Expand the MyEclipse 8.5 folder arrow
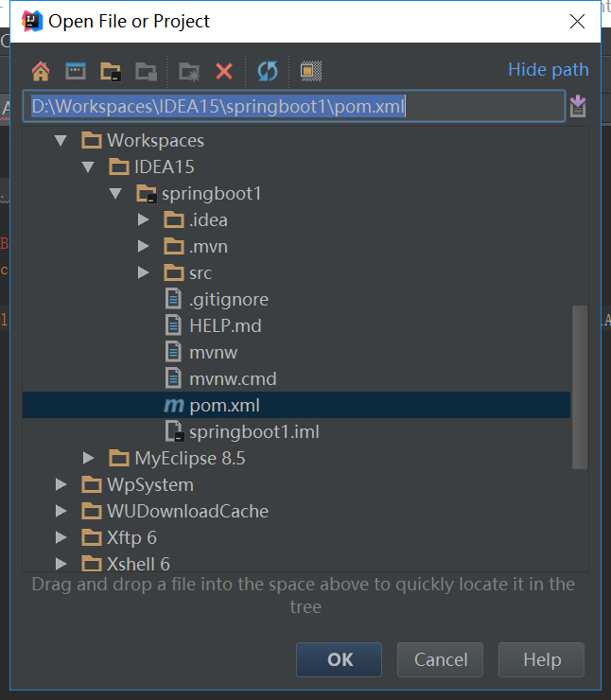The height and width of the screenshot is (700, 611). coord(88,458)
